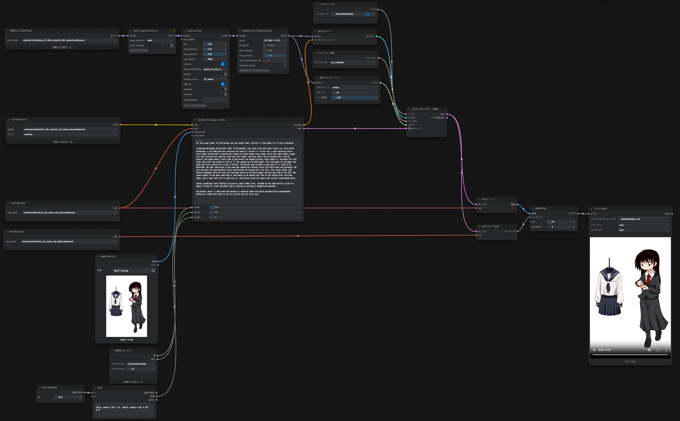
Task: Collapse the Image to Video node
Action: 195,120
